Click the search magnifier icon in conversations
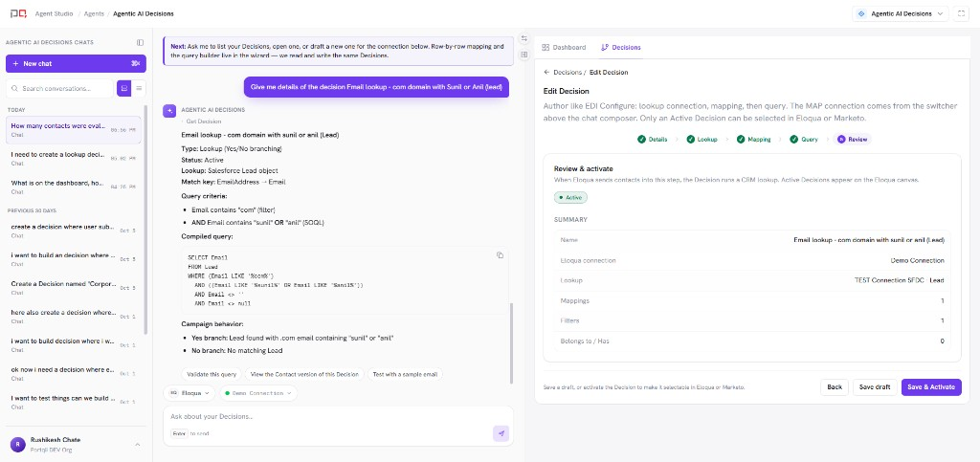Image resolution: width=980 pixels, height=462 pixels. point(15,89)
